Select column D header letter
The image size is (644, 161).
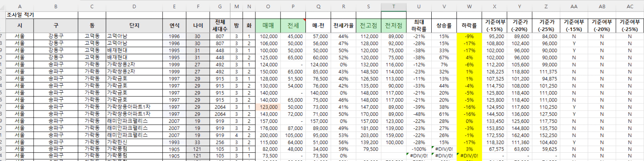[x=134, y=6]
